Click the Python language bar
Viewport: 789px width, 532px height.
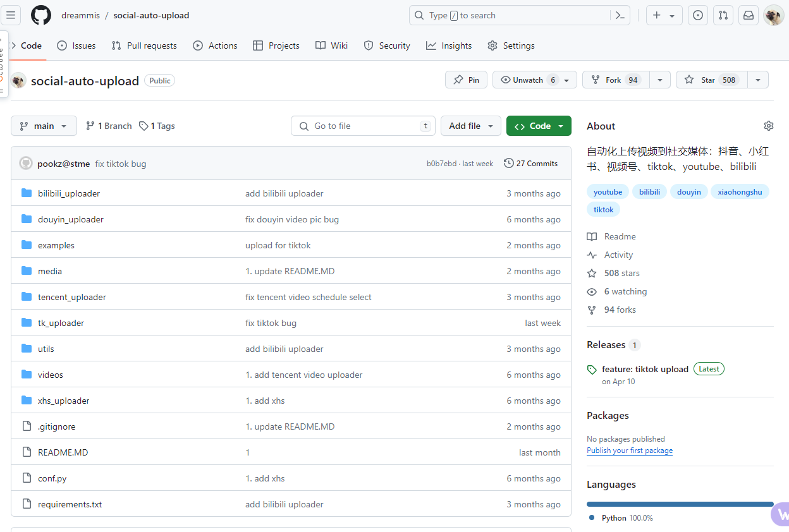680,504
